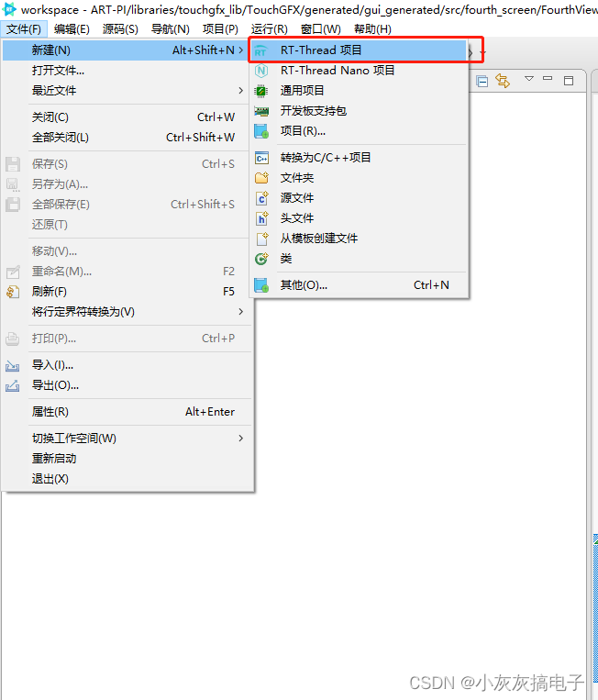Image resolution: width=598 pixels, height=700 pixels.
Task: Click the import icon beside 导入(I)...
Action: 13,366
